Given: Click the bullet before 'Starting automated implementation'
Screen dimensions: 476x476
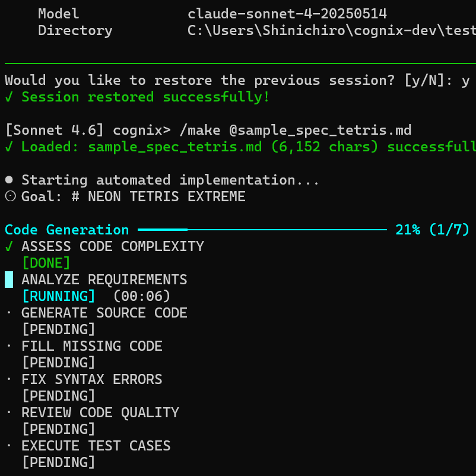Looking at the screenshot, I should tap(9, 180).
